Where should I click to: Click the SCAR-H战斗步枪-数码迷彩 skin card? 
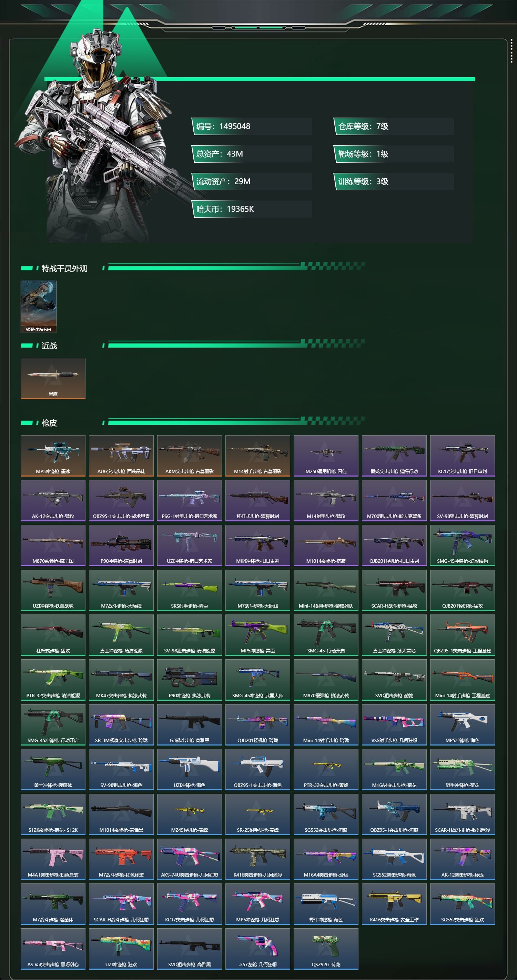pos(462,814)
